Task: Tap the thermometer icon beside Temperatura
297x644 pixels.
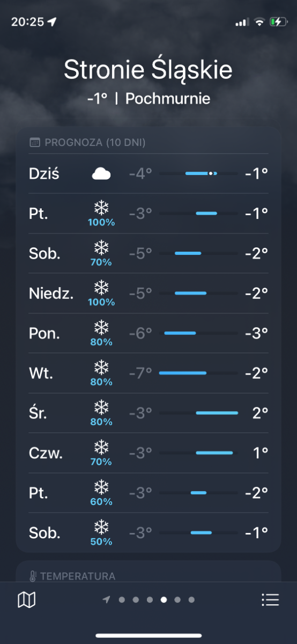Action: point(33,576)
